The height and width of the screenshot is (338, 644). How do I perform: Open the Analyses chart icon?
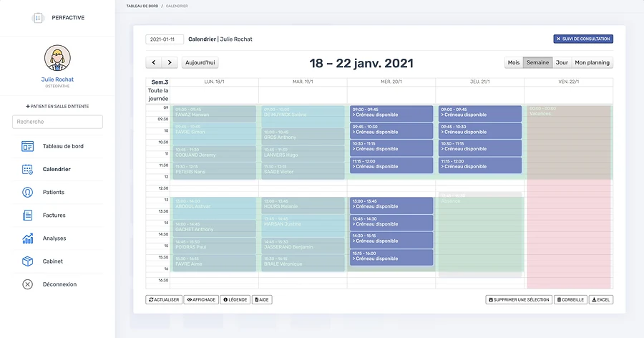27,238
